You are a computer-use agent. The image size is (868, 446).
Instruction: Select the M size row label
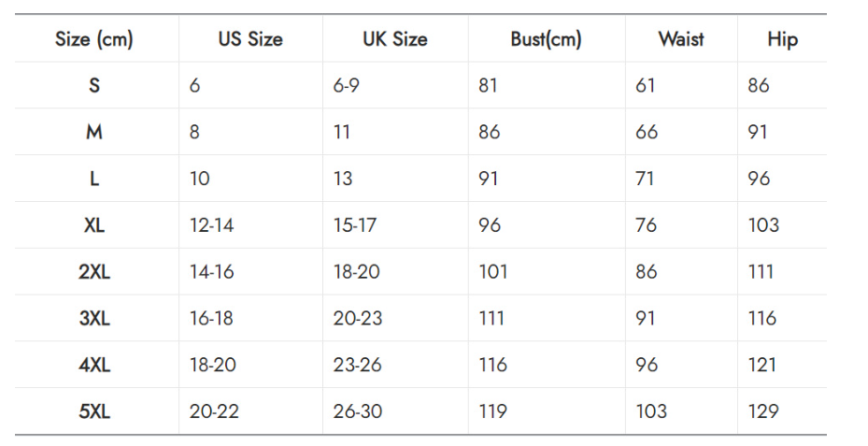tap(94, 132)
